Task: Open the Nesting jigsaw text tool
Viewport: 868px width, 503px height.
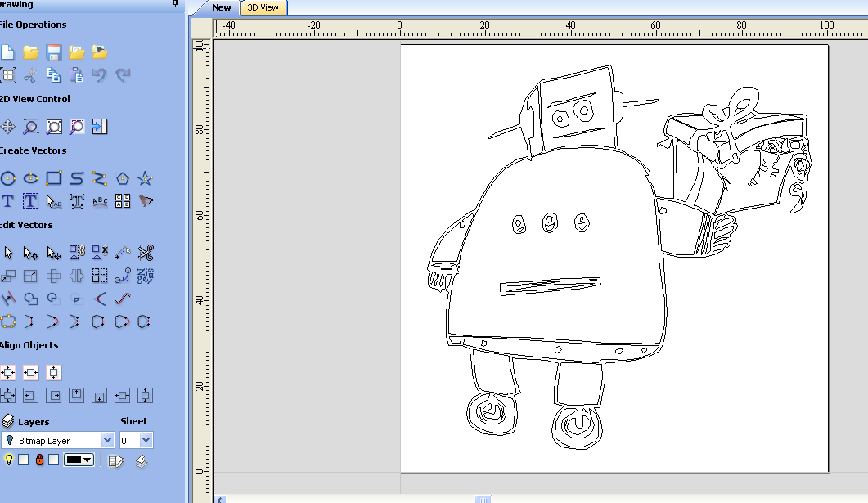Action: click(x=146, y=276)
